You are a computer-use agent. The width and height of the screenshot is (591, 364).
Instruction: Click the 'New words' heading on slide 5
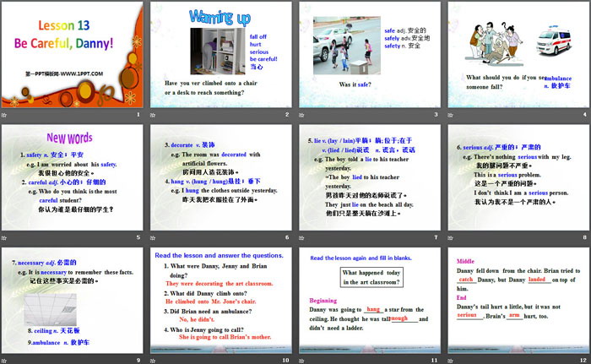point(69,138)
